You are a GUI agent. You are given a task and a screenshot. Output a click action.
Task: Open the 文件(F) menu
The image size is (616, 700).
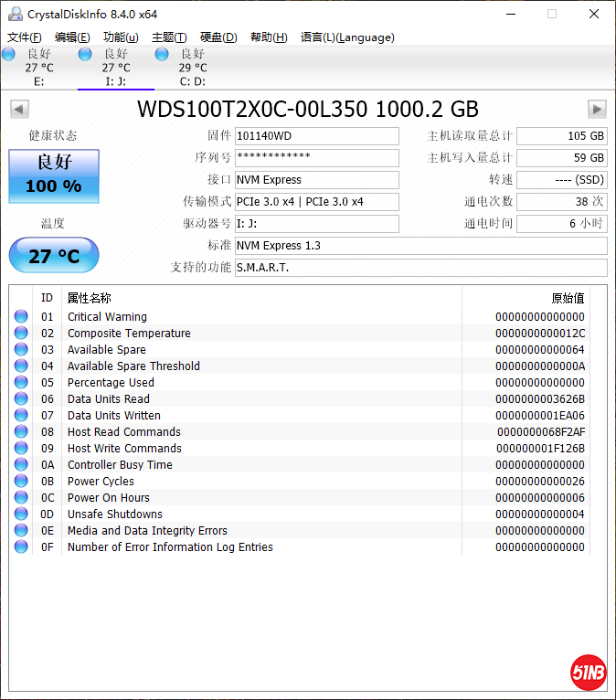pyautogui.click(x=25, y=37)
